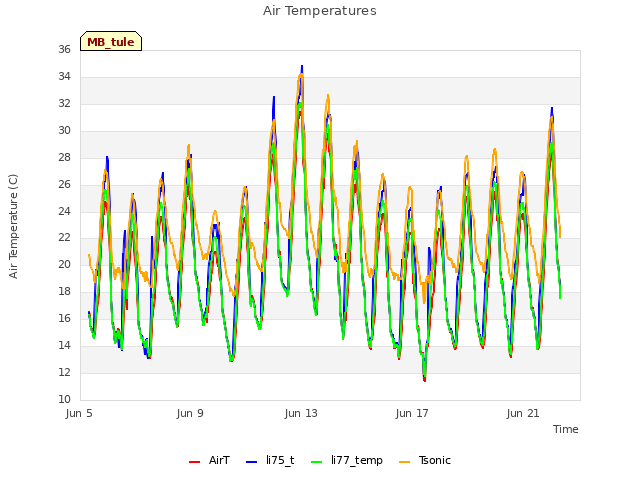Click the Time x-axis title
Screen dimensions: 640x480
(x=566, y=429)
